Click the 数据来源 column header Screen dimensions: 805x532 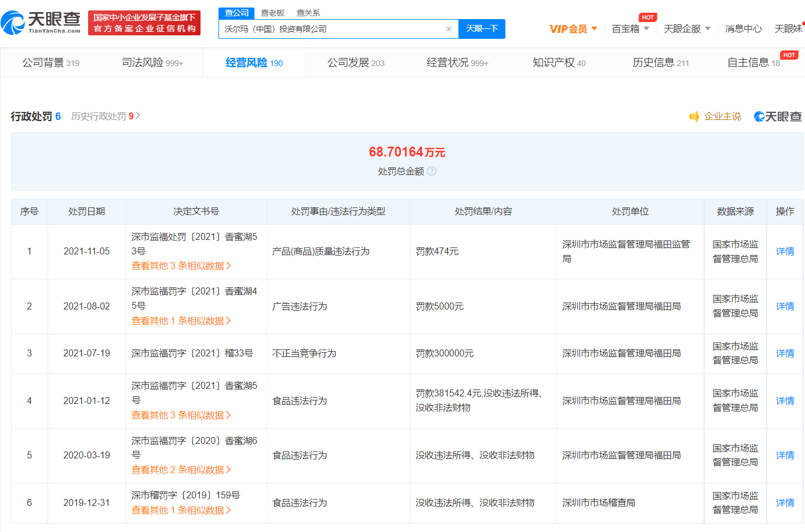pyautogui.click(x=735, y=212)
